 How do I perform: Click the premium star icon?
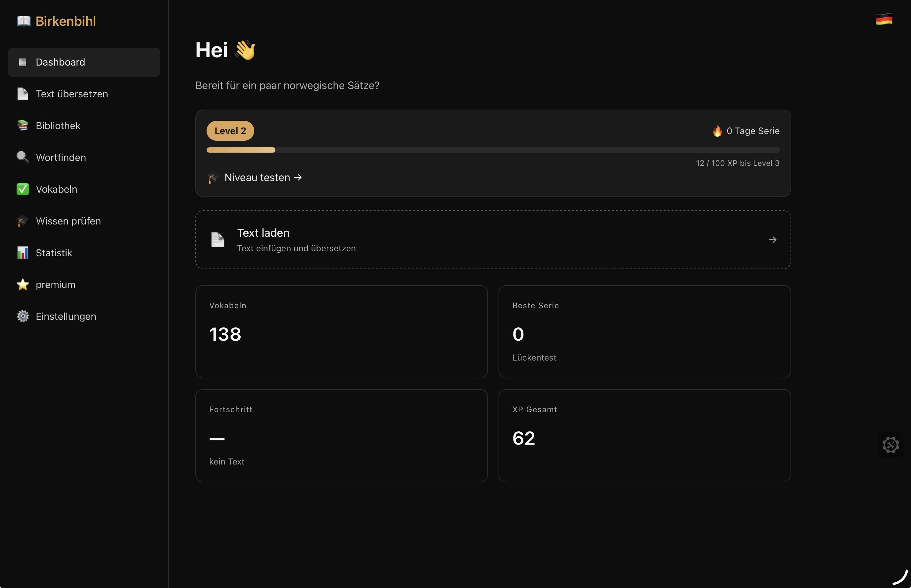(23, 284)
